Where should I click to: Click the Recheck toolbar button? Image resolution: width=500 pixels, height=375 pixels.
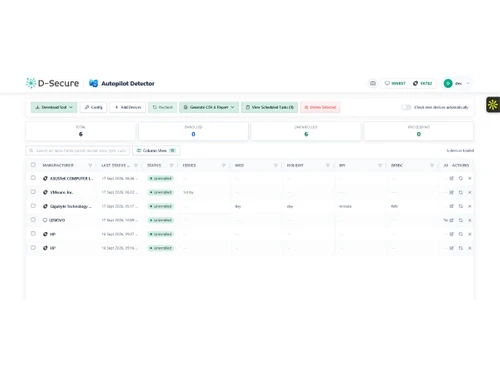pyautogui.click(x=163, y=107)
